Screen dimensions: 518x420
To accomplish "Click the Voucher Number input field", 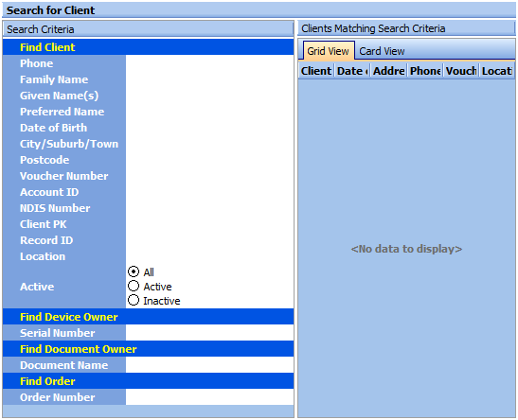I will (209, 176).
